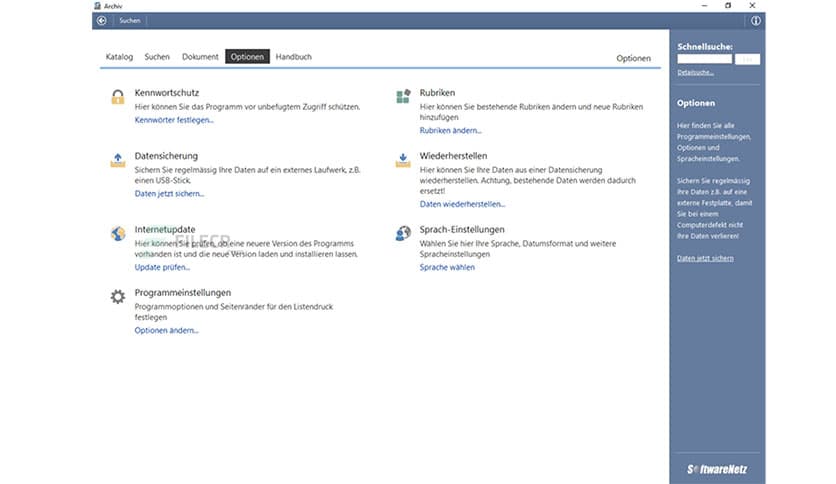Click the back arrow icon in toolbar
Image resolution: width=836 pixels, height=484 pixels.
point(101,21)
